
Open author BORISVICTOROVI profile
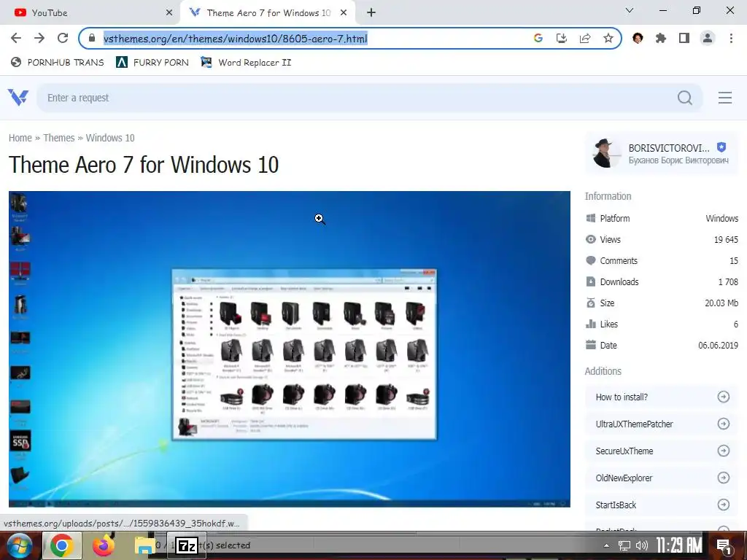pos(669,147)
